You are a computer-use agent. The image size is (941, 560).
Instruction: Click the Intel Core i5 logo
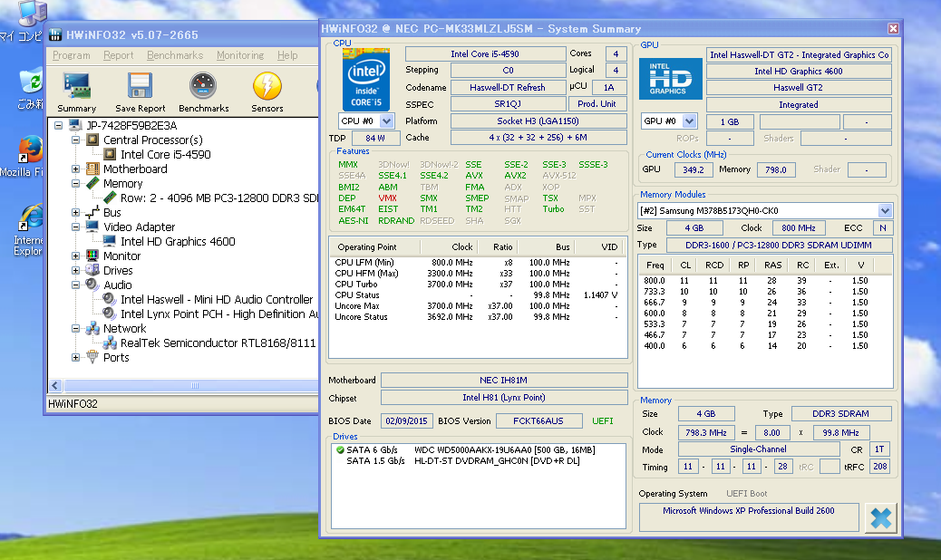coord(366,81)
